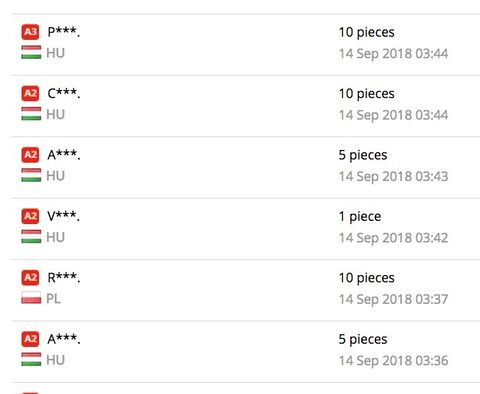Click timestamp 14 Sep 2018 03:37
This screenshot has width=480, height=394.
click(x=393, y=299)
